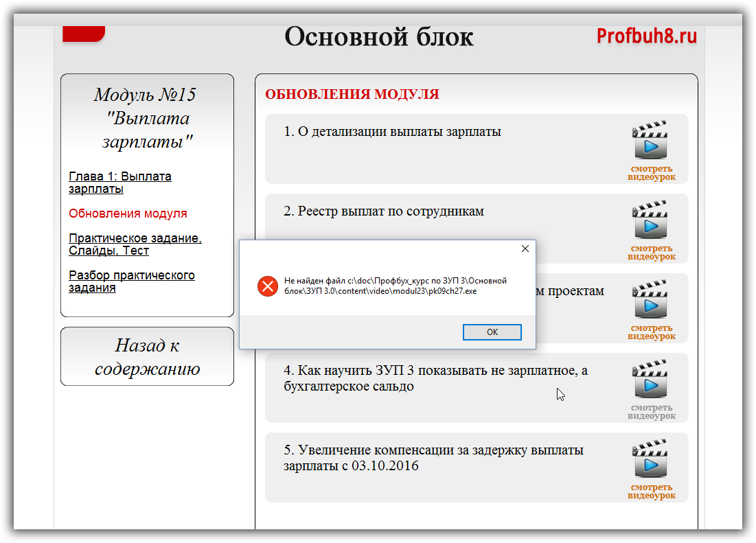Image resolution: width=756 pixels, height=543 pixels.
Task: Click the clapperboard icon for 'О детализации выплаты зарплаты'
Action: [x=650, y=141]
